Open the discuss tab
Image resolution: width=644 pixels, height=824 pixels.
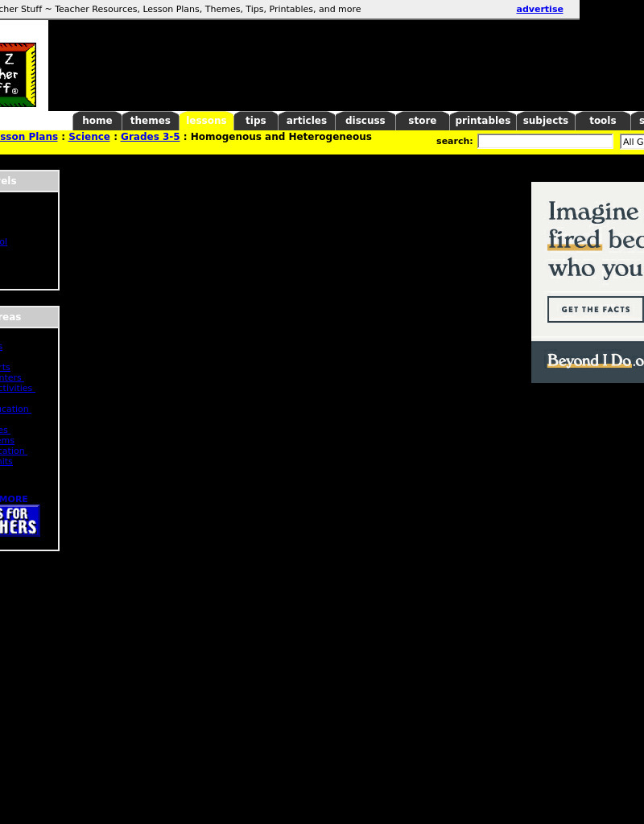365,121
